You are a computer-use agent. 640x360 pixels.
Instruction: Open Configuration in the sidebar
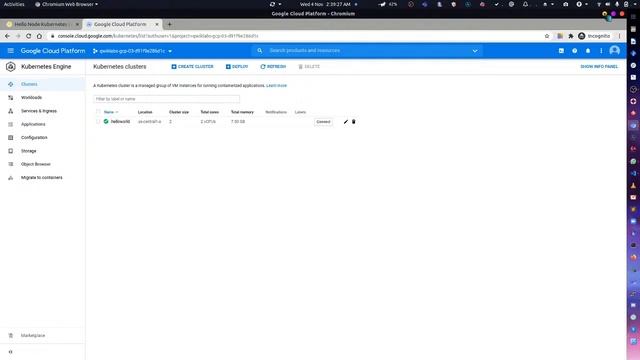point(34,138)
